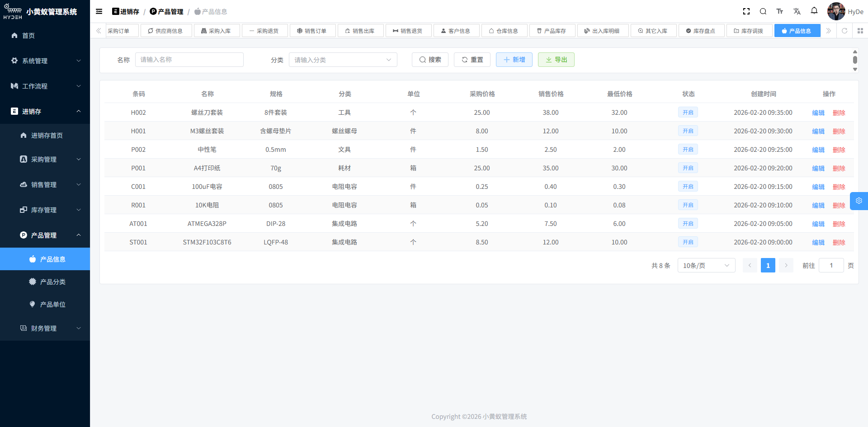The image size is (868, 427).
Task: Expand the 财务管理 submenu
Action: pos(45,328)
